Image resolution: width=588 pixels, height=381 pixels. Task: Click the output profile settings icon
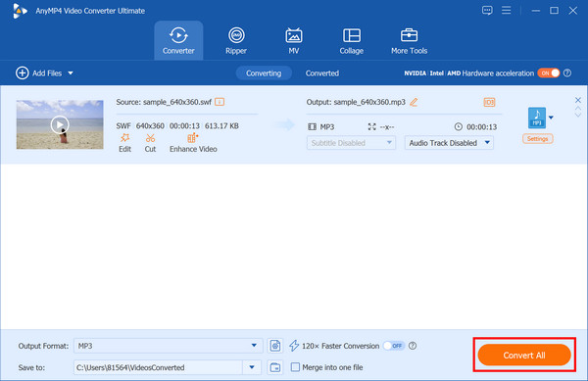click(x=275, y=346)
